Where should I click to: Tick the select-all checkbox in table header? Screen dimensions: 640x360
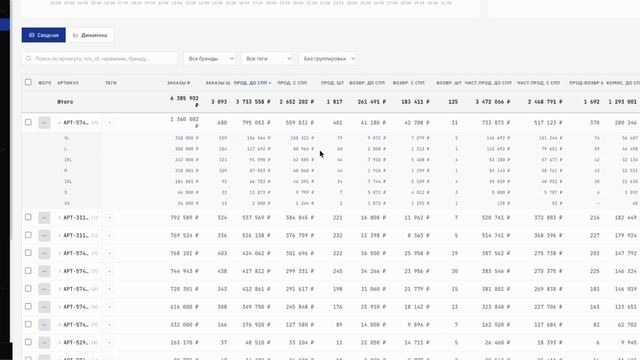point(28,82)
